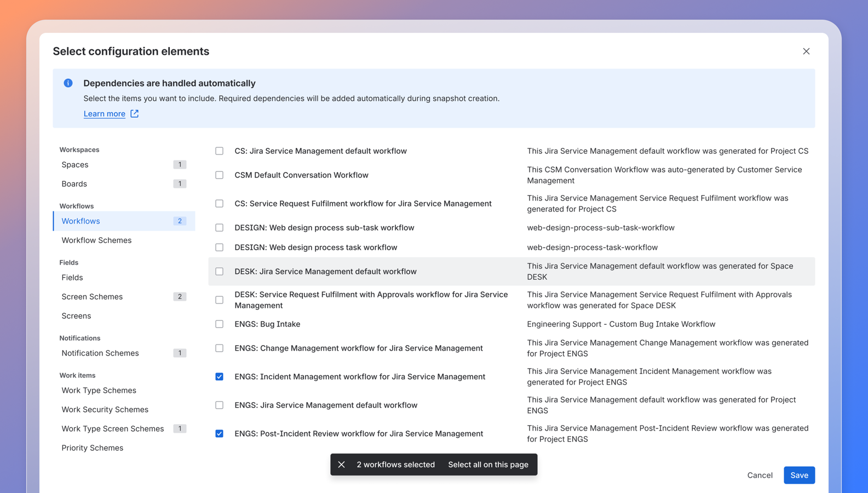Screen dimensions: 868x493
Task: Uncheck ENGS: Incident Management workflow
Action: 219,377
